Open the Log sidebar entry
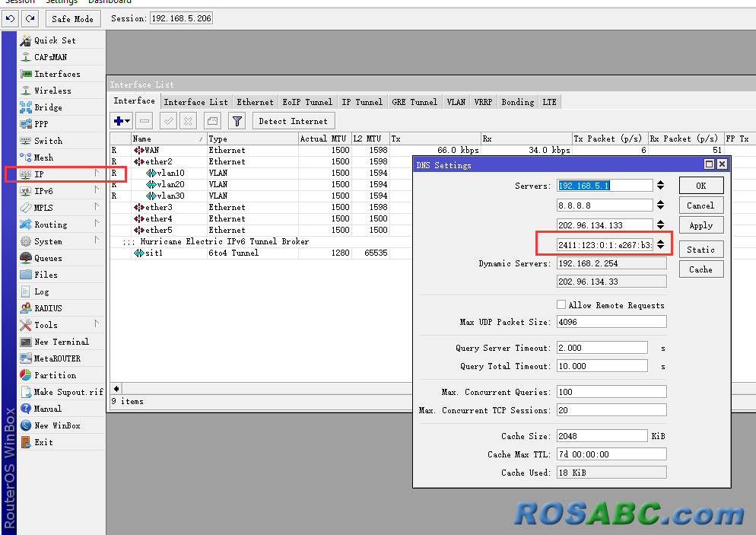The width and height of the screenshot is (756, 535). (62, 291)
